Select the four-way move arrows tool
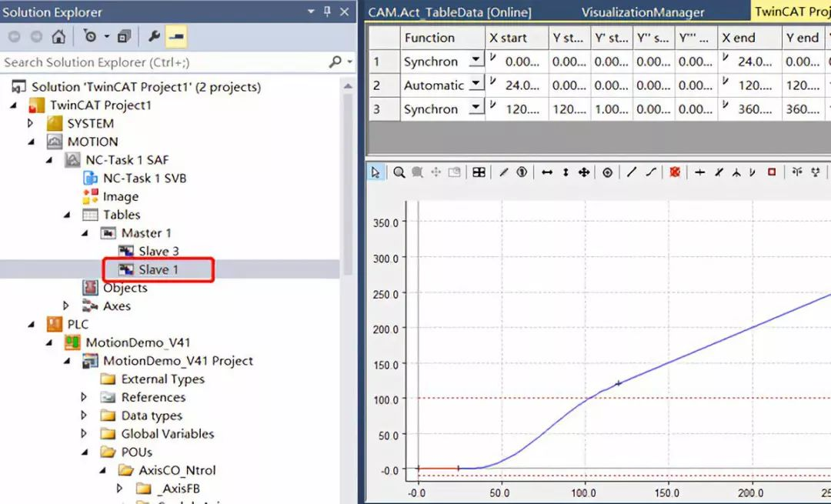Screen dimensions: 831x504 pos(583,172)
